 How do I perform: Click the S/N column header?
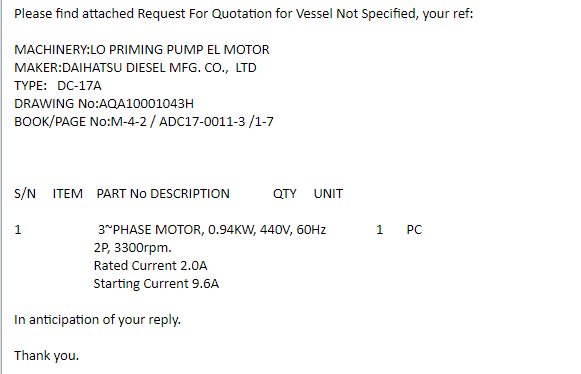coord(25,194)
